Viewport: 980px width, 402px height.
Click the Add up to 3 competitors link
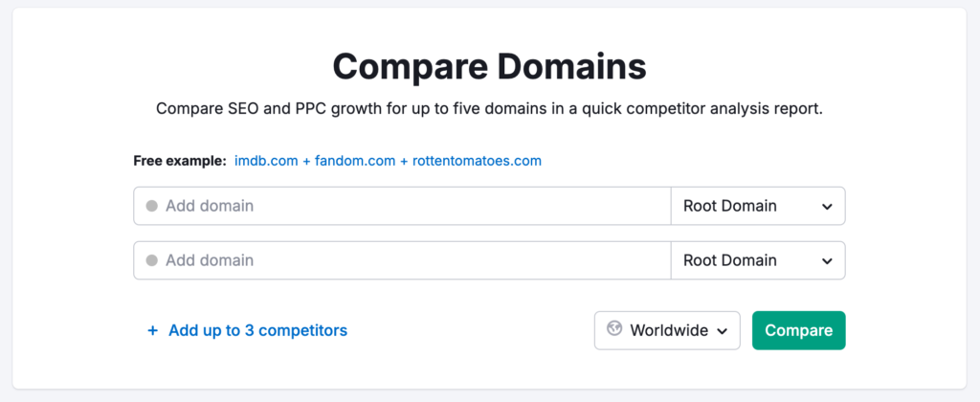[x=257, y=330]
